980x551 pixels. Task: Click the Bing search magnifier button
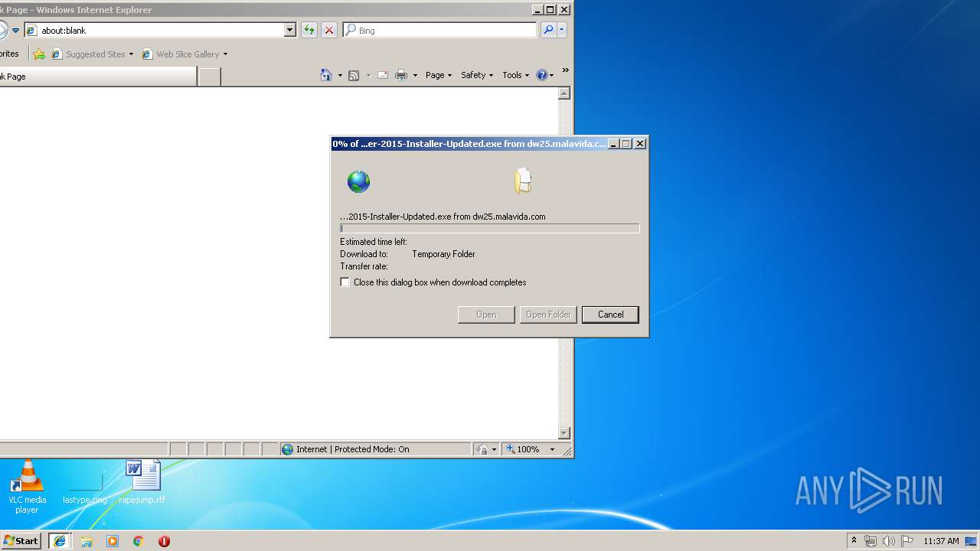point(547,30)
